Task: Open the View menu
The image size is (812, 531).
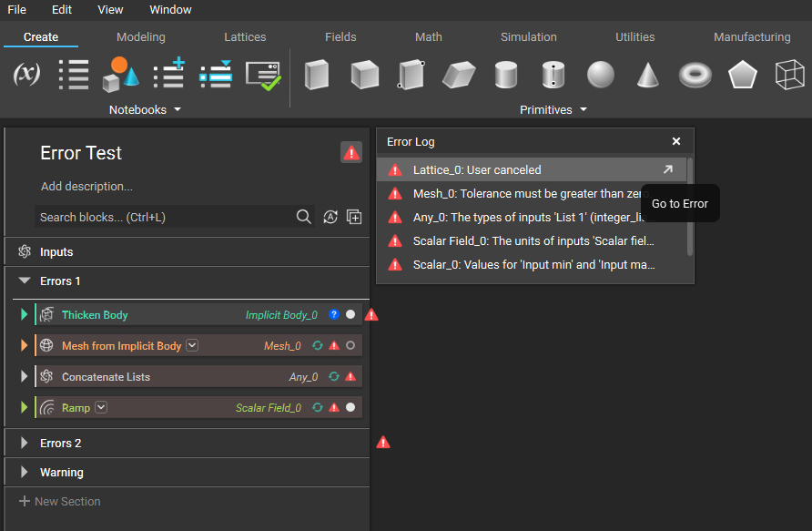Action: pos(110,10)
